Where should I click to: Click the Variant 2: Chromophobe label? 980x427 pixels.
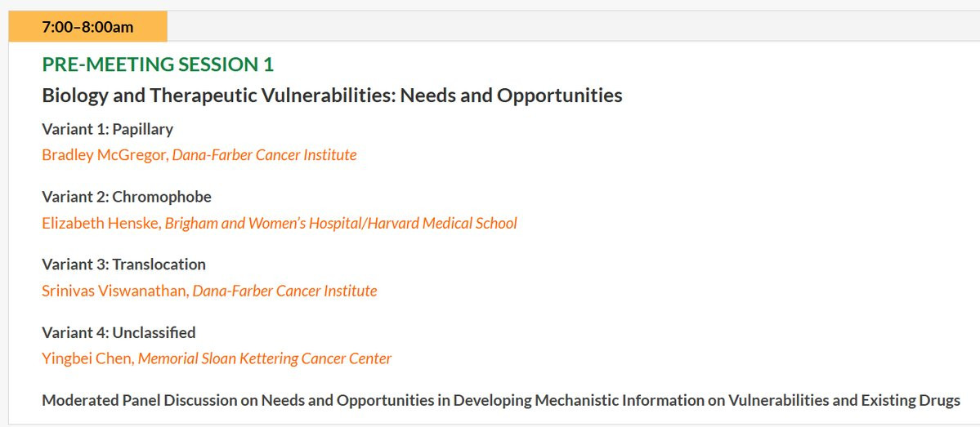[x=127, y=197]
